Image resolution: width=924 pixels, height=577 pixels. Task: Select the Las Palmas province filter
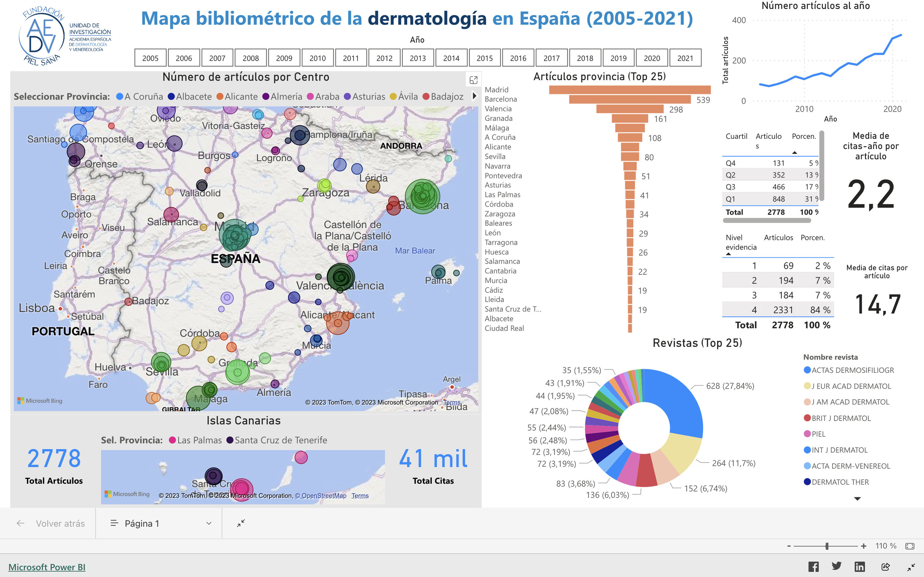pyautogui.click(x=195, y=440)
